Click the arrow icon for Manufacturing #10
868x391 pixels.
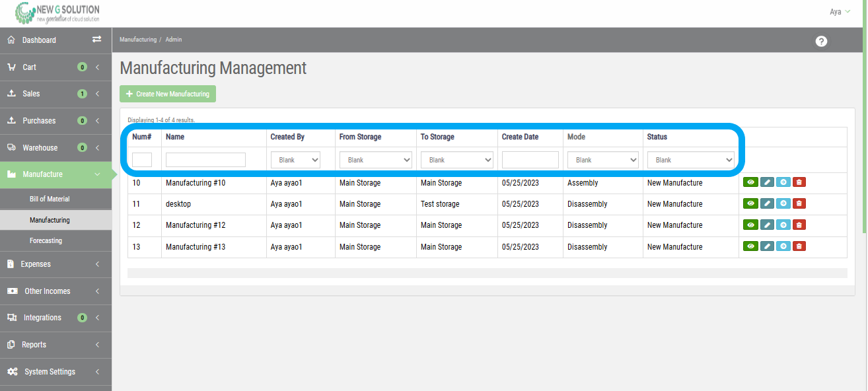[x=783, y=182]
